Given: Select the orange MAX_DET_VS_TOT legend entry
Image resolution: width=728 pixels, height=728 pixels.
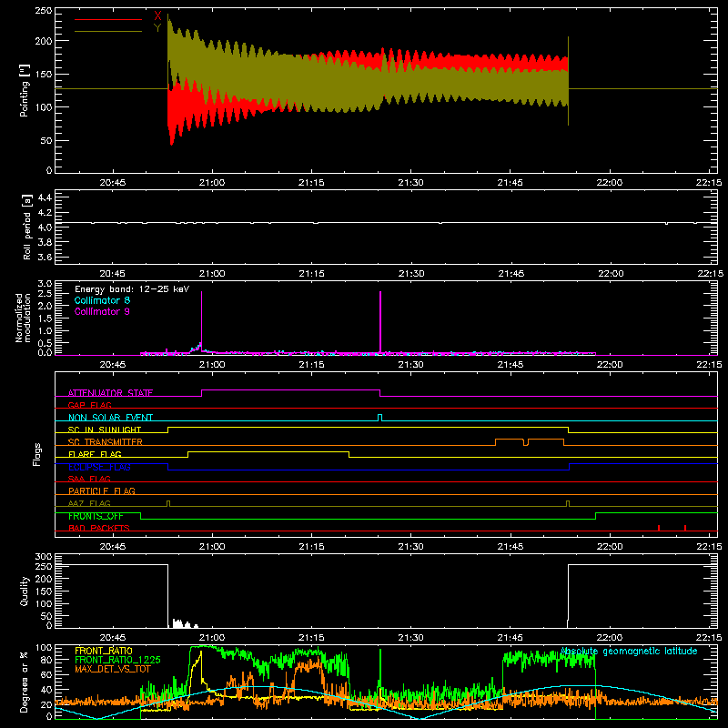Looking at the screenshot, I should click(x=113, y=669).
